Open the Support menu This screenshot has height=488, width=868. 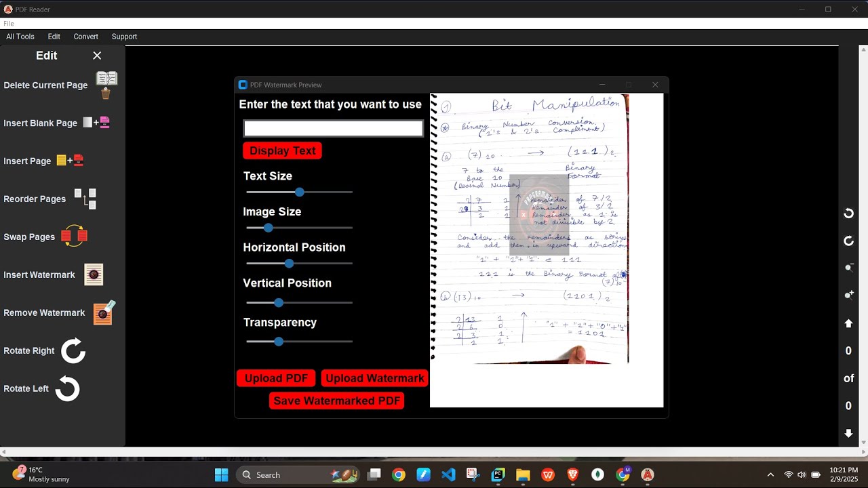point(124,37)
